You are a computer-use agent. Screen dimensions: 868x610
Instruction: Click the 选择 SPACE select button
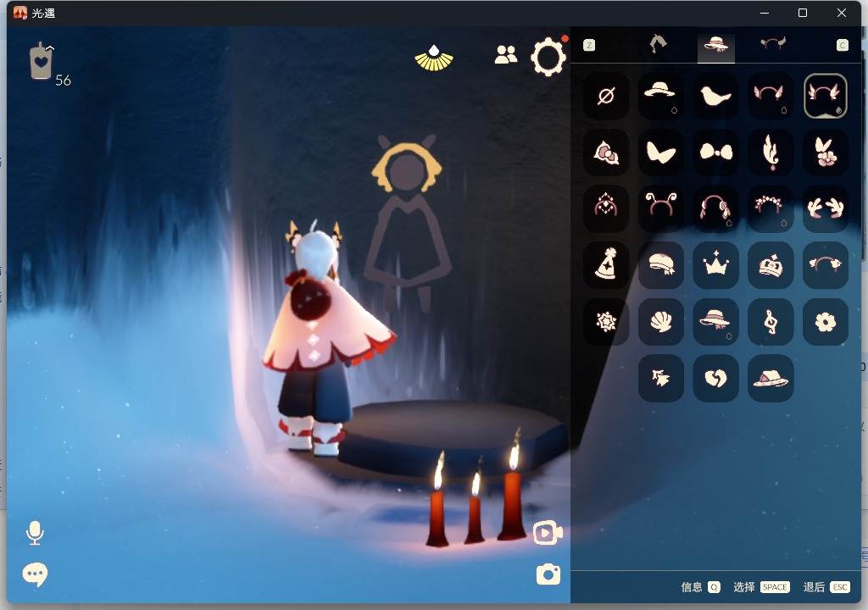coord(761,587)
